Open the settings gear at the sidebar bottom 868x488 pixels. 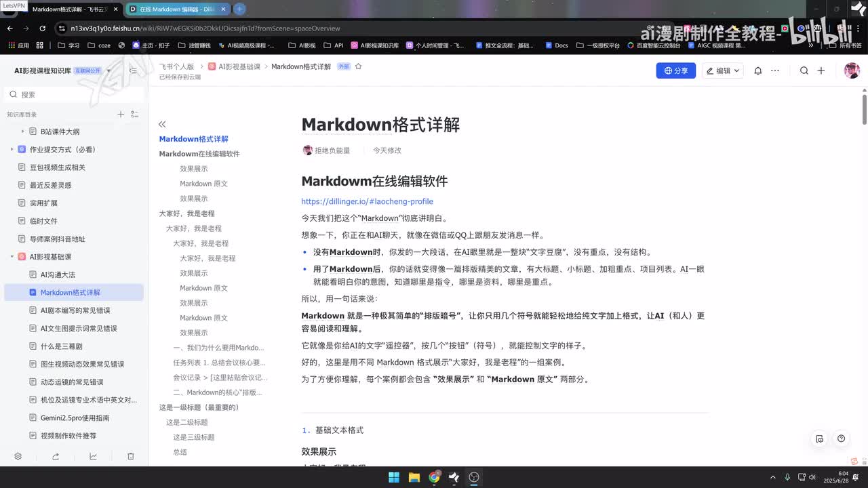[x=18, y=456]
